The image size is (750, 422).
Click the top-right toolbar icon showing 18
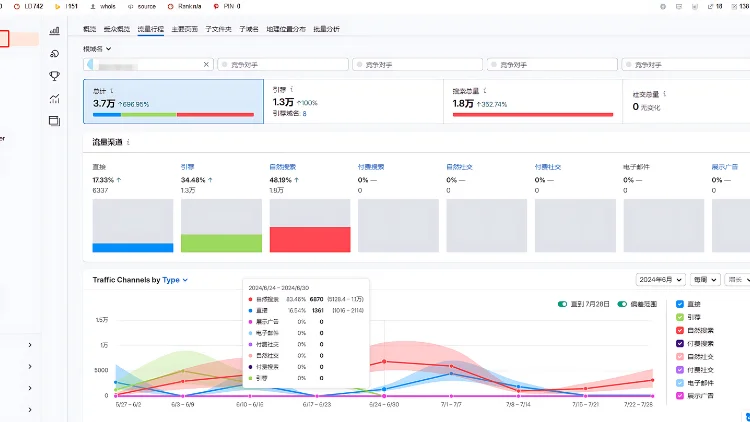click(715, 7)
